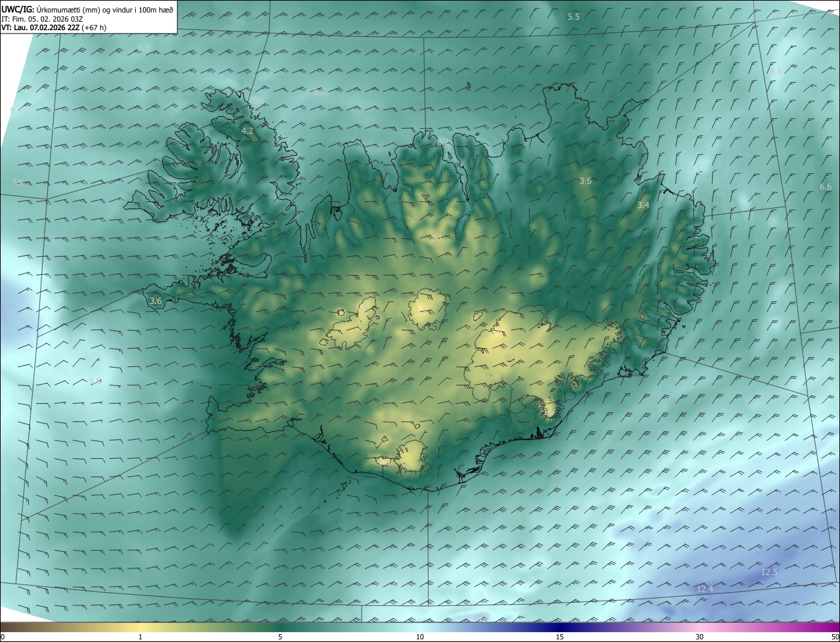This screenshot has width=840, height=642.
Task: Click the 3.6 value in northeast Iceland
Action: [x=586, y=181]
